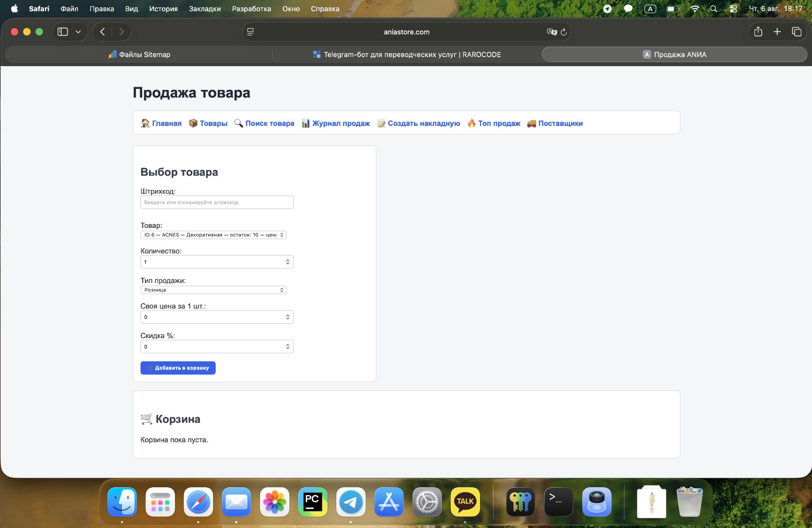Open macOS Control Center icon
This screenshot has height=528, width=812.
[x=733, y=8]
